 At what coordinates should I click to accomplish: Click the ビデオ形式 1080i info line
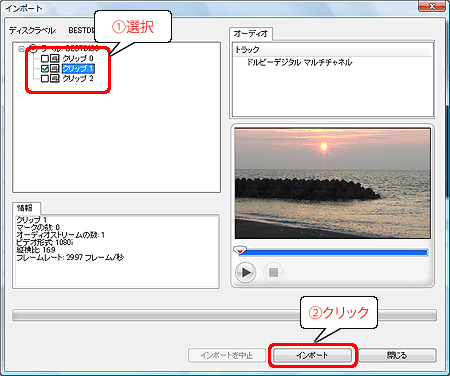44,242
